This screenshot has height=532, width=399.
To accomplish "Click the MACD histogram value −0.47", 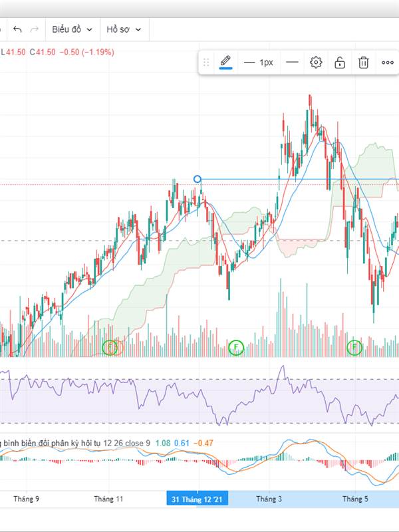I will click(x=203, y=443).
